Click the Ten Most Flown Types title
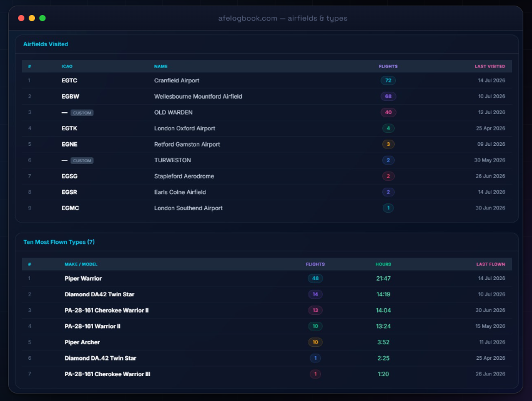This screenshot has height=401, width=532. (59, 243)
